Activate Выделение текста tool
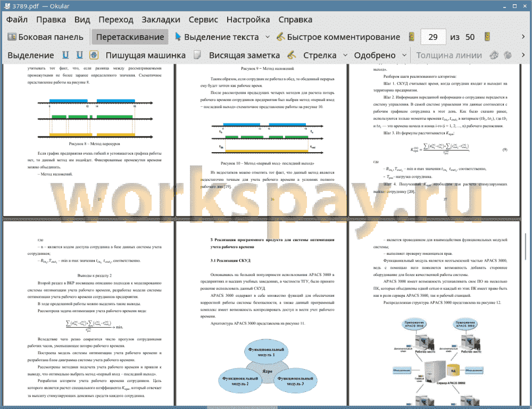 click(217, 37)
